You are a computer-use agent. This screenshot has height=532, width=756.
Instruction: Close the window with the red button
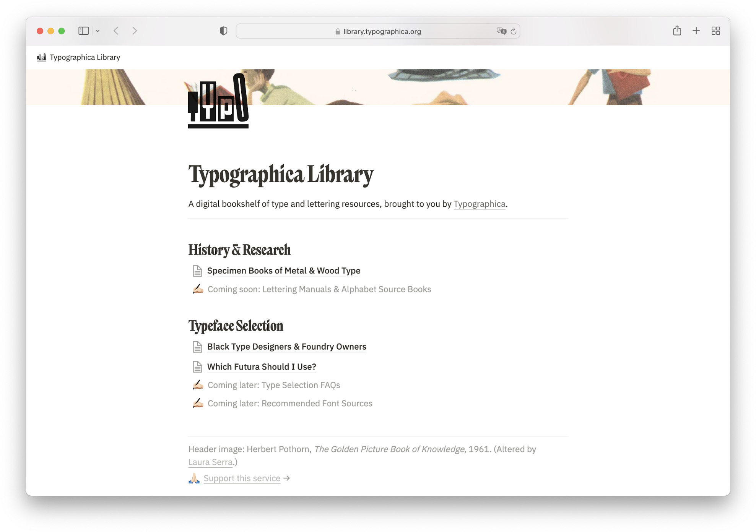(x=40, y=31)
